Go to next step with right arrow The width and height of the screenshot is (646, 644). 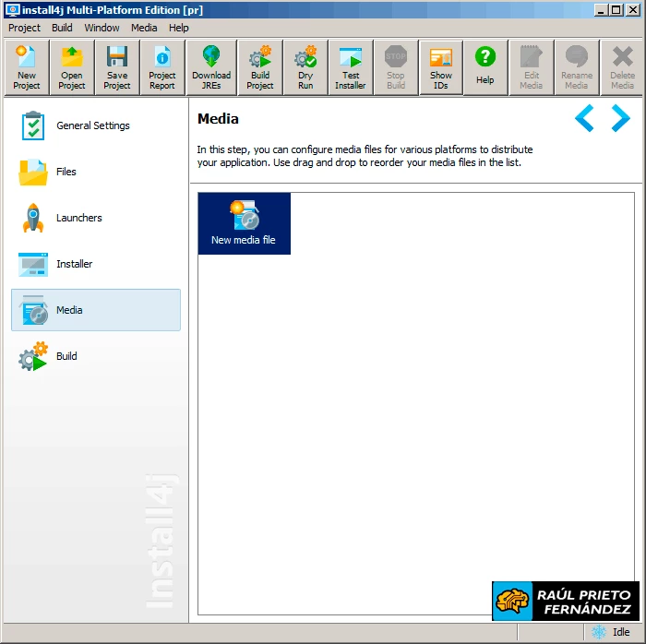[621, 118]
